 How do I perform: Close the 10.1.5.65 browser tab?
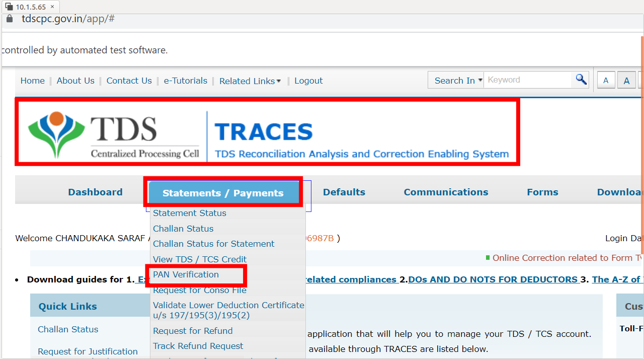click(52, 7)
